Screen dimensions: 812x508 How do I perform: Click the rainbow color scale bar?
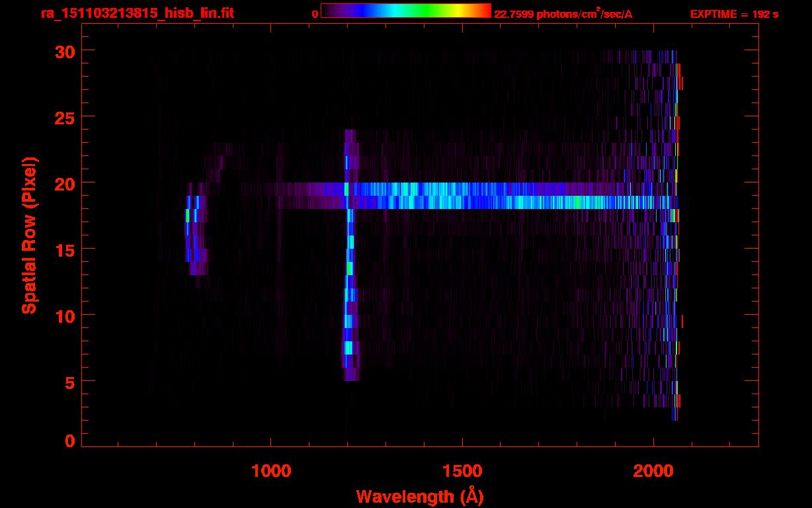tap(406, 11)
